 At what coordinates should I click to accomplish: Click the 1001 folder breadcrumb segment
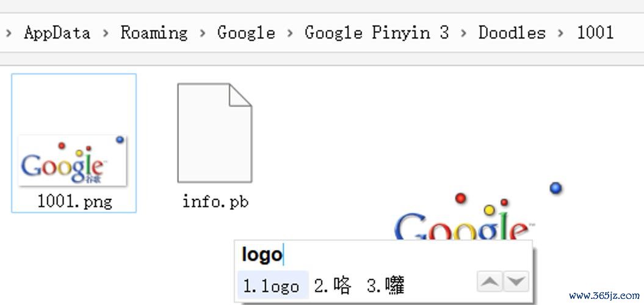click(x=595, y=33)
